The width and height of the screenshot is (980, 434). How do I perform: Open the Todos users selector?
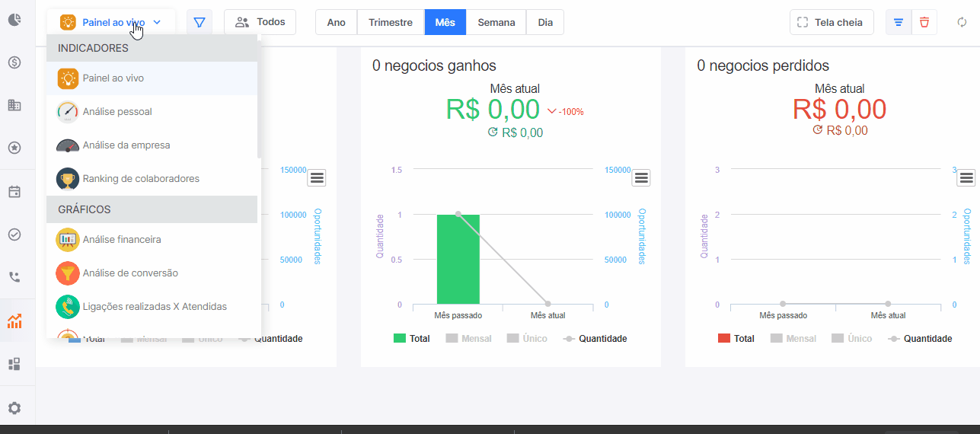click(x=260, y=22)
